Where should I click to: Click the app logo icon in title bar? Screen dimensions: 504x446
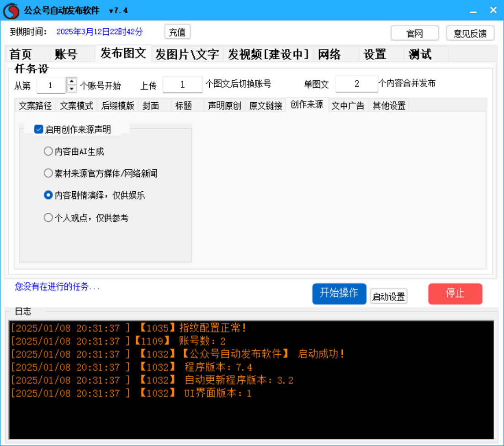(x=11, y=10)
